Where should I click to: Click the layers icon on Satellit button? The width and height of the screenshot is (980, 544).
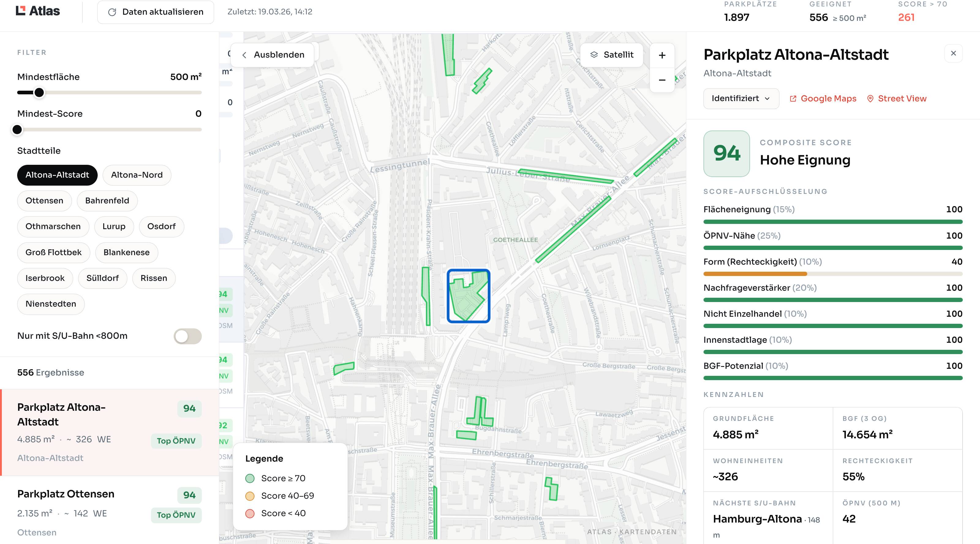pyautogui.click(x=594, y=55)
